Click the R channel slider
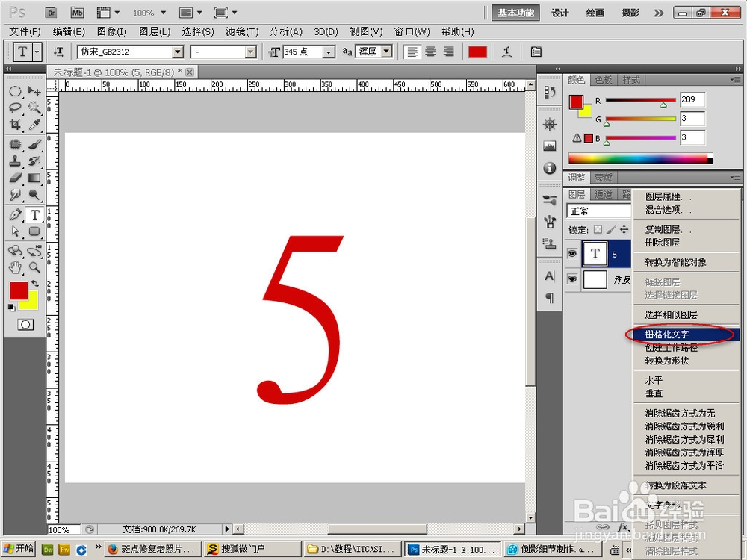 click(640, 102)
